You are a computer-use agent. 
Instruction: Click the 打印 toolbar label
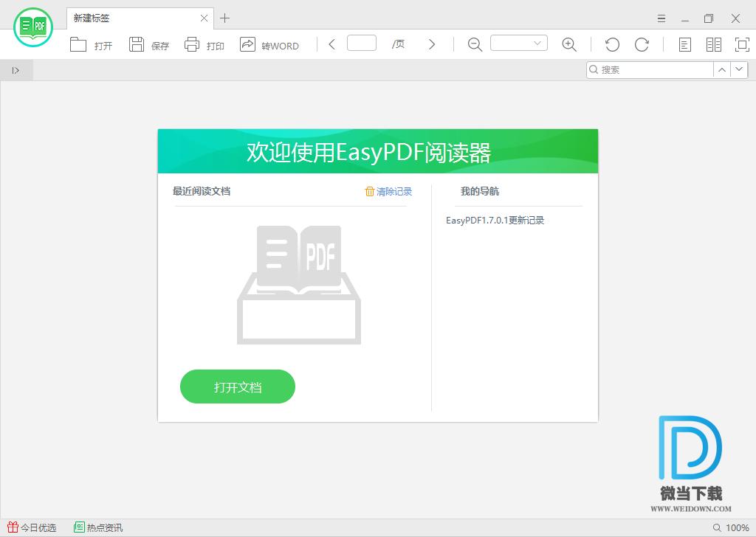(216, 46)
